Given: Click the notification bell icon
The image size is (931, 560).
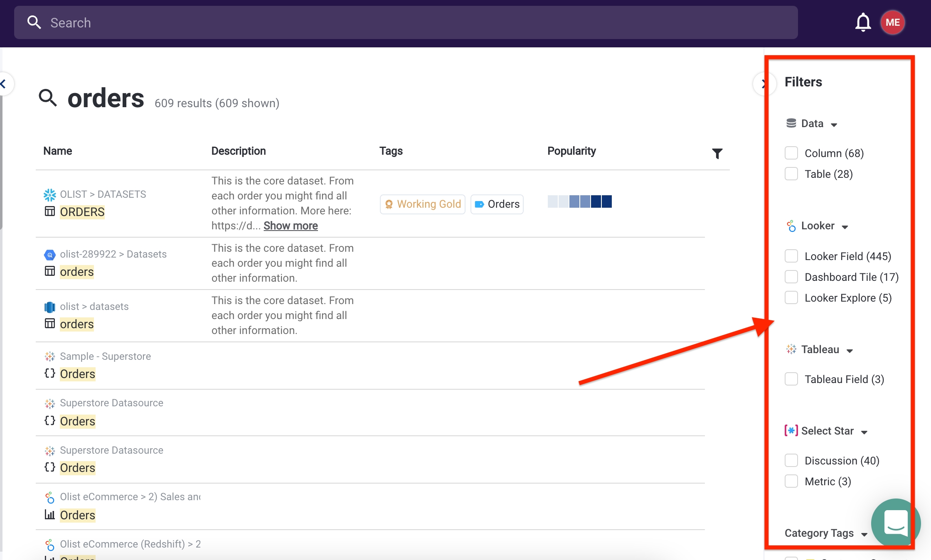Looking at the screenshot, I should (863, 22).
